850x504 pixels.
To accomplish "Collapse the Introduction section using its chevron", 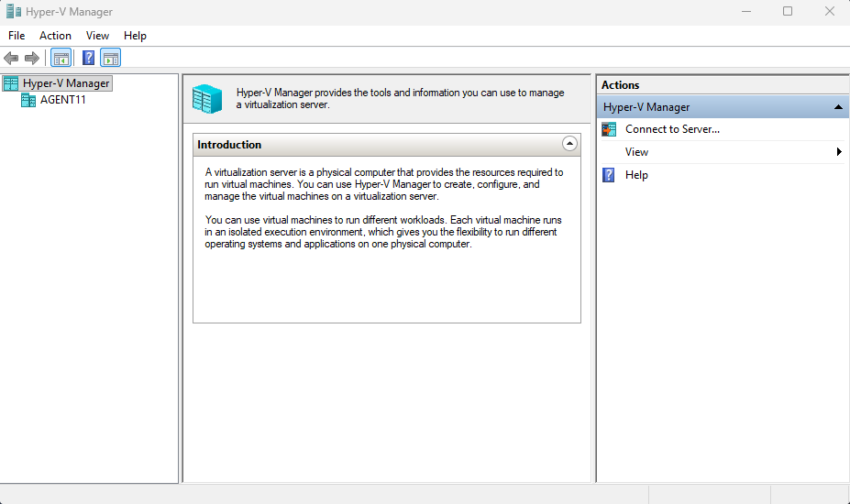I will pos(569,144).
